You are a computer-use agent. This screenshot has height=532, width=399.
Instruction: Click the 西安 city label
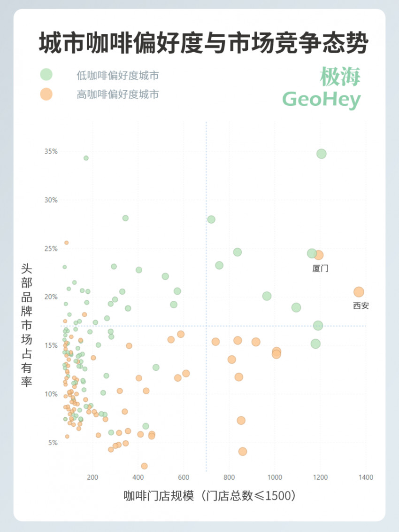pos(361,306)
